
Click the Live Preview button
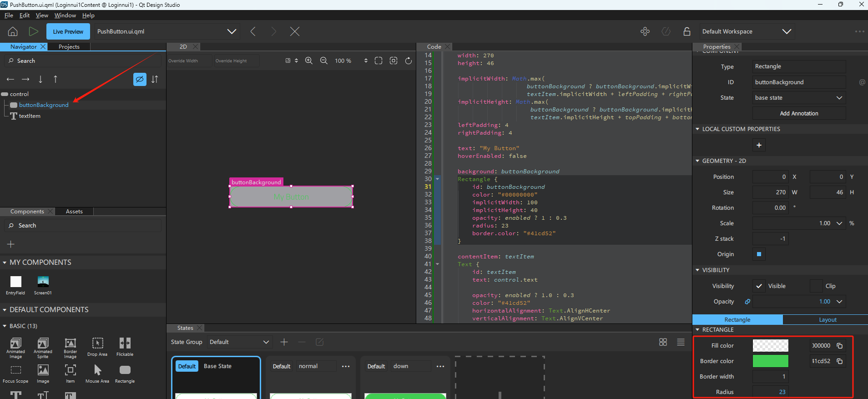click(68, 31)
